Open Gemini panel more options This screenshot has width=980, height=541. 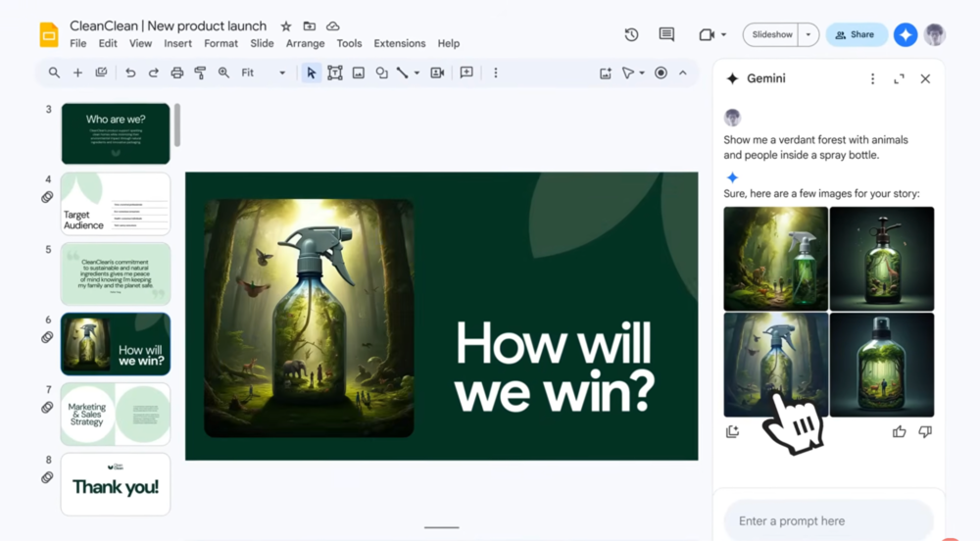tap(872, 78)
